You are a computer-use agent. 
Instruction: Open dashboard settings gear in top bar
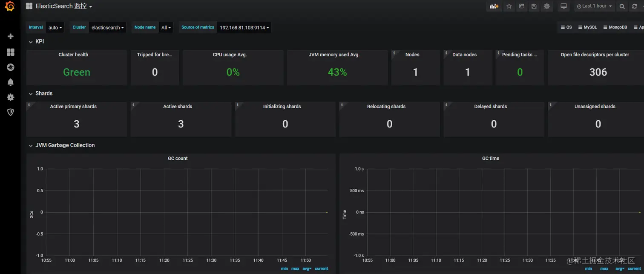click(x=547, y=6)
